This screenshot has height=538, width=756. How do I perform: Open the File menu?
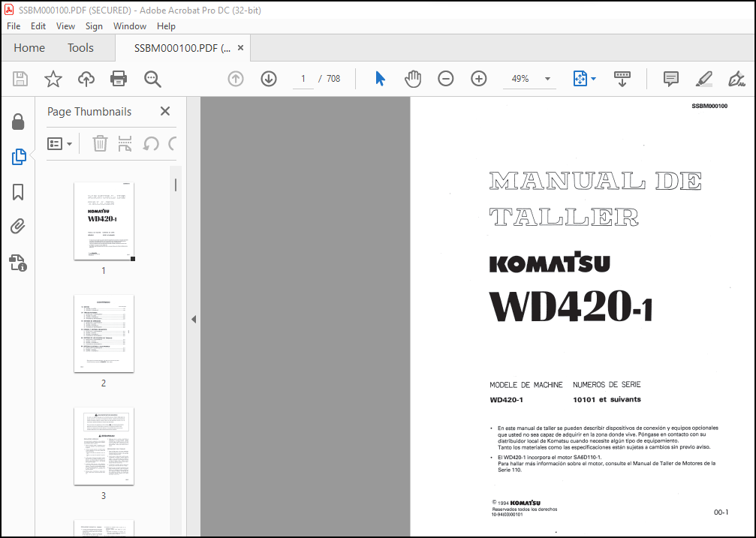14,26
